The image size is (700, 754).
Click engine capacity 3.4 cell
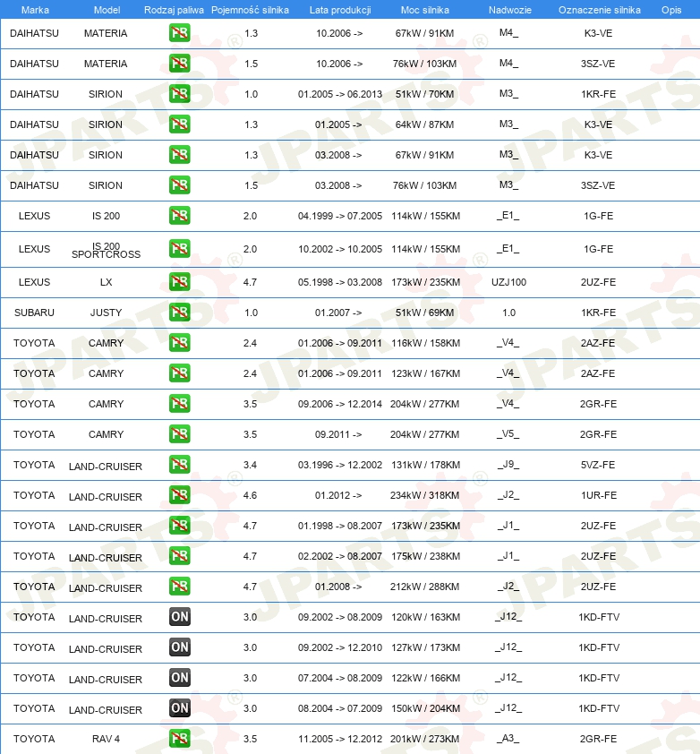point(250,465)
